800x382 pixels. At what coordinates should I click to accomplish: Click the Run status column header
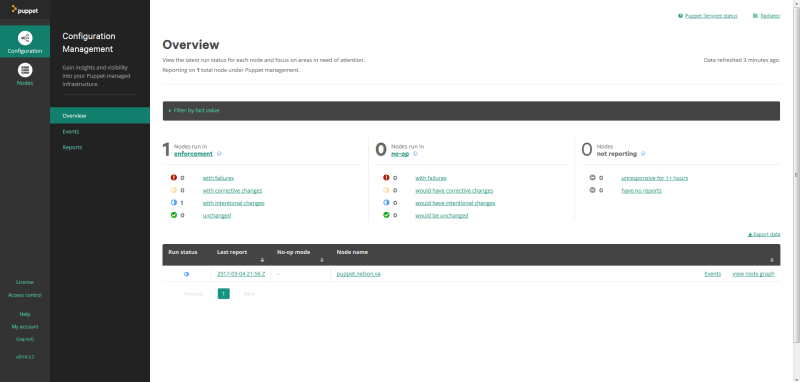[x=187, y=255]
